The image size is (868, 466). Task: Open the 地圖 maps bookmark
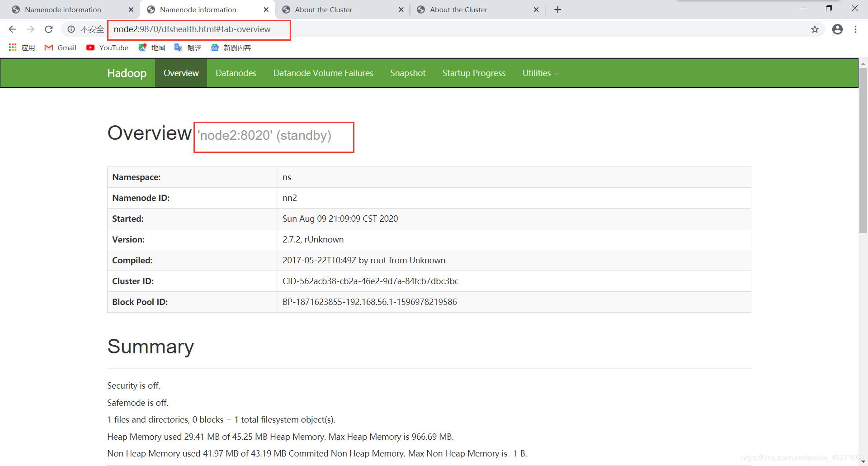click(151, 48)
